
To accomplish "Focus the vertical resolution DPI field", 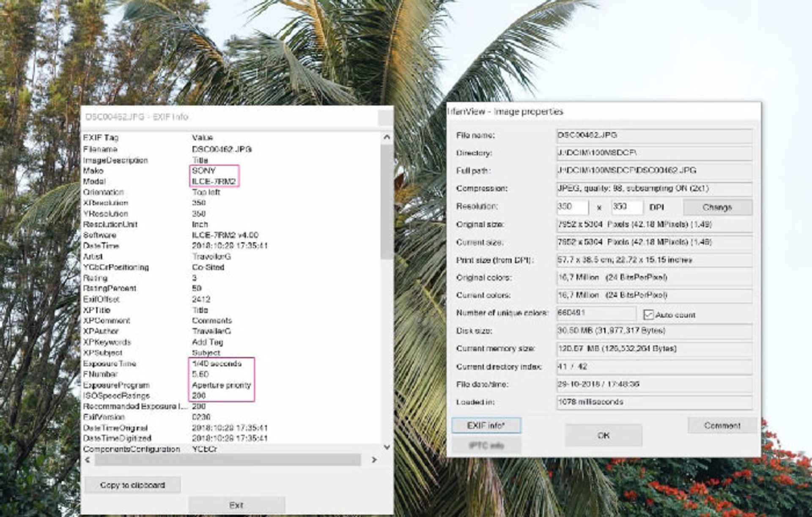I will 626,207.
